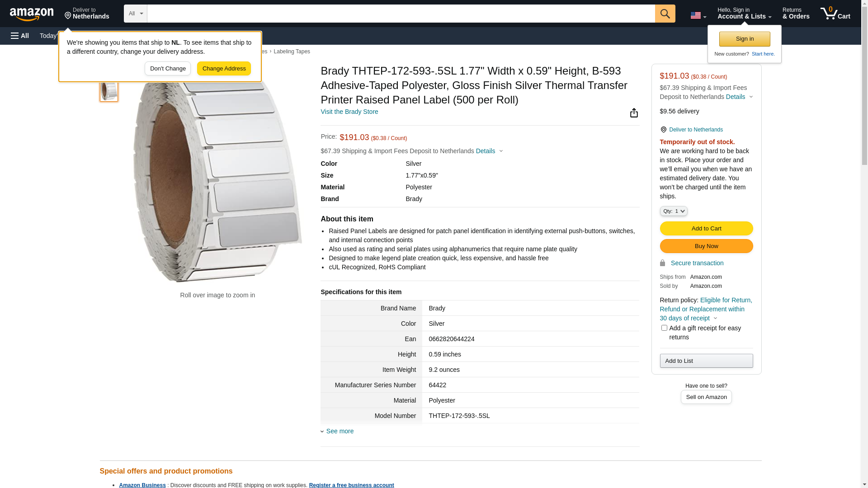Image resolution: width=868 pixels, height=488 pixels.
Task: Click the search magnifier Go button
Action: tap(665, 14)
